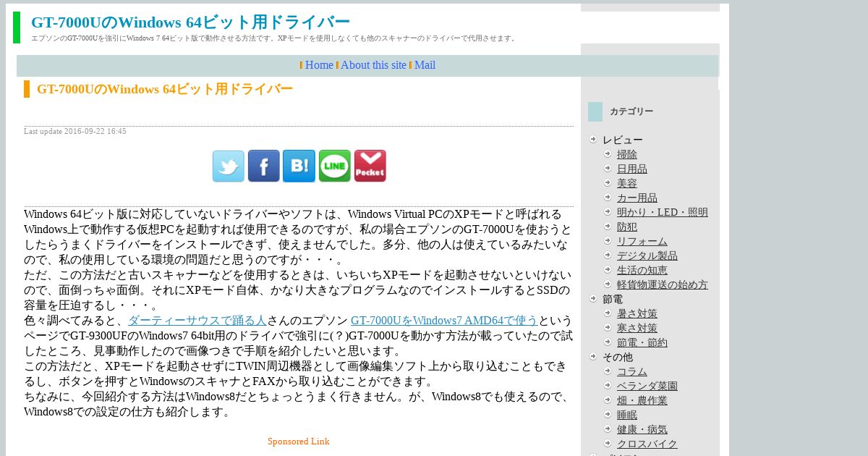This screenshot has height=456, width=868.
Task: Open the 生活の知恵 category
Action: [x=642, y=270]
